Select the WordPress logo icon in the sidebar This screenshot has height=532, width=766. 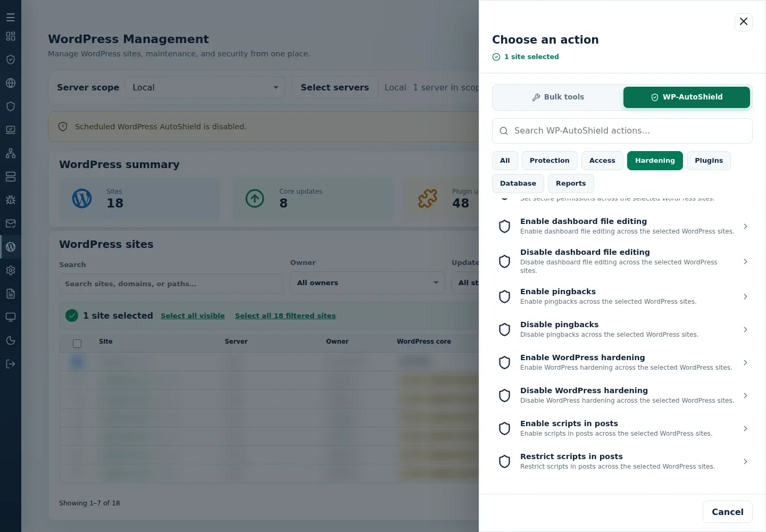pyautogui.click(x=11, y=247)
